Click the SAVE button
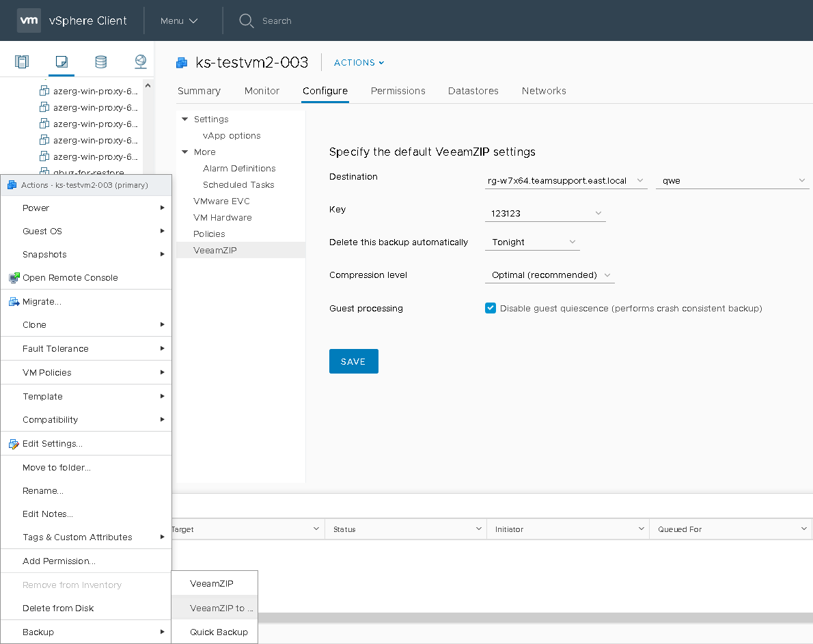The image size is (813, 644). 354,361
